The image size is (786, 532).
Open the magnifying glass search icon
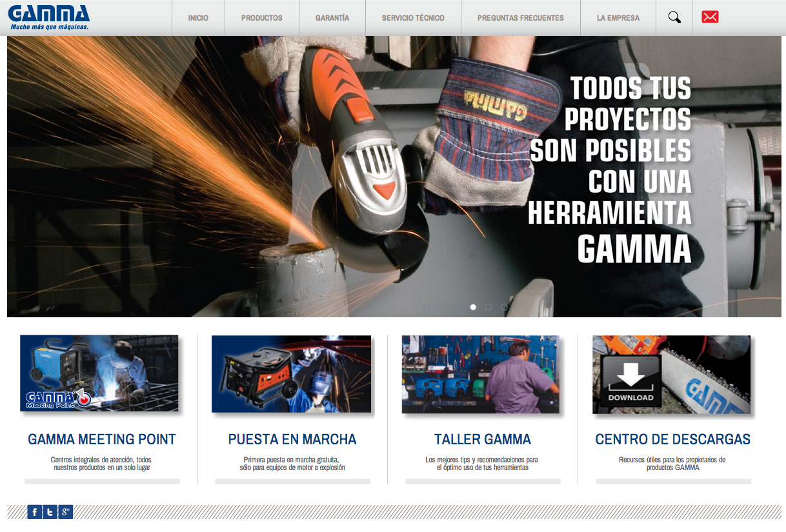tap(674, 17)
